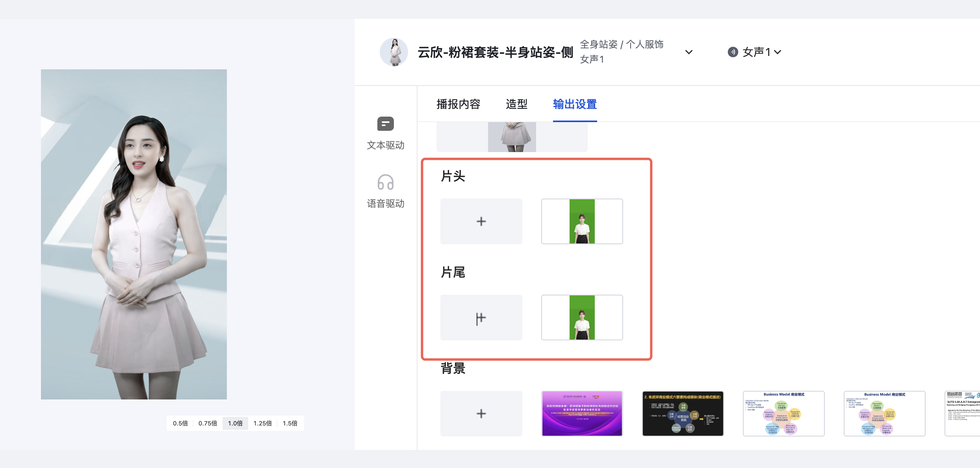Image resolution: width=980 pixels, height=468 pixels.
Task: Set preview zoom to 1.0倍
Action: [x=235, y=423]
